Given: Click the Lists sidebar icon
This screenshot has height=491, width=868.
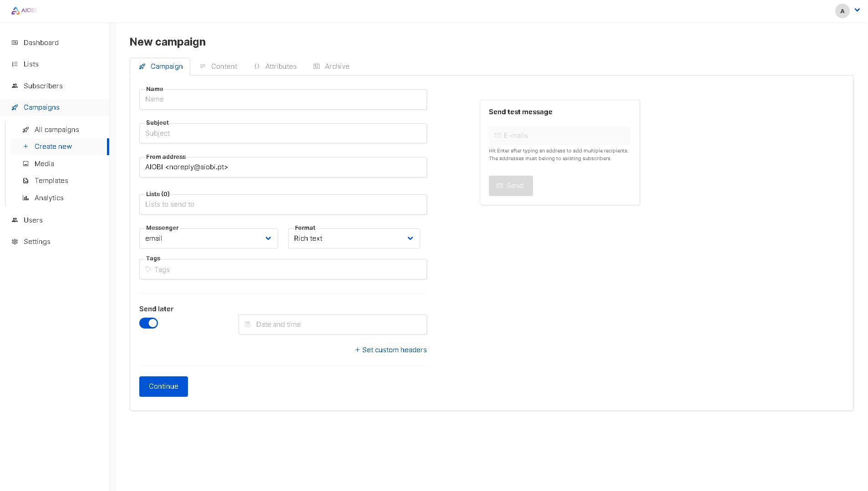Looking at the screenshot, I should 15,64.
